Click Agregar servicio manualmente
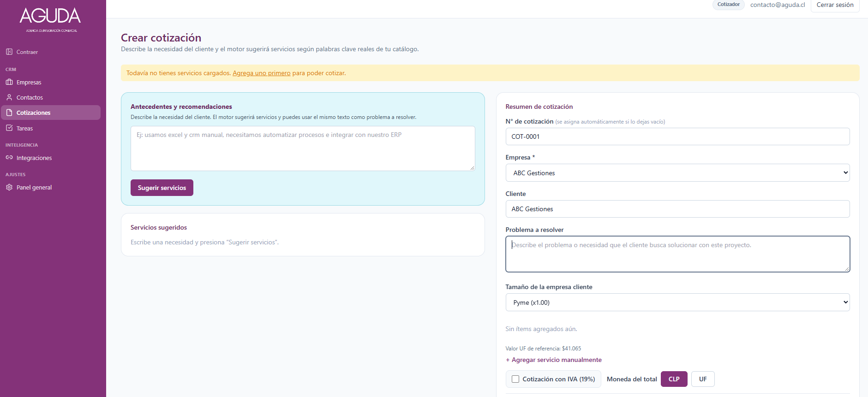This screenshot has width=868, height=397. pos(554,360)
